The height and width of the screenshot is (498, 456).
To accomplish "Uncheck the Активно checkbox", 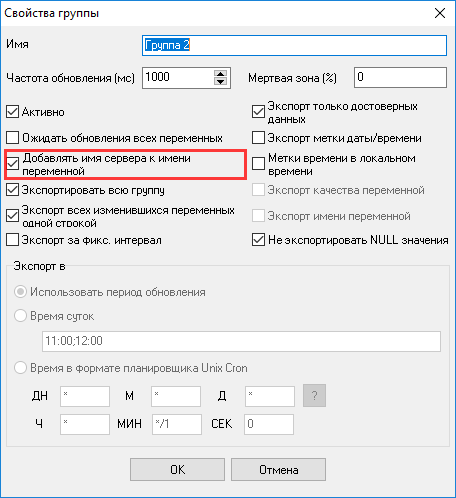I will (x=12, y=112).
